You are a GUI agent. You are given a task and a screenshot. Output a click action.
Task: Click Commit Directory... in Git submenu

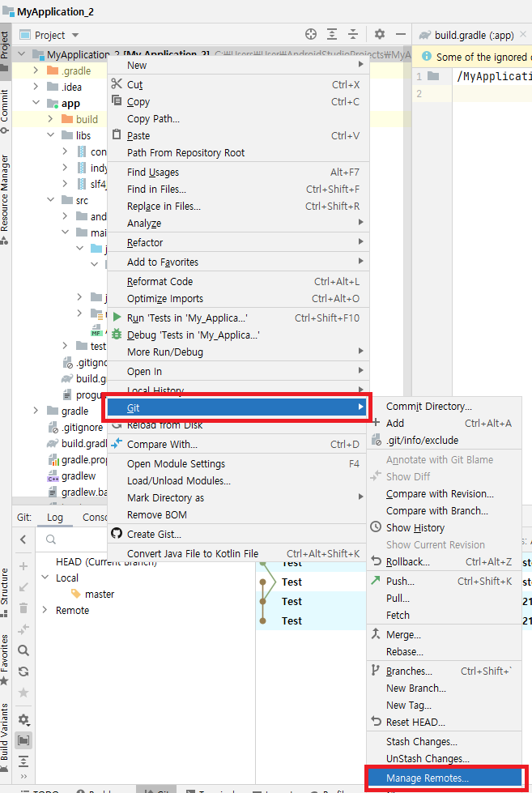pos(445,406)
